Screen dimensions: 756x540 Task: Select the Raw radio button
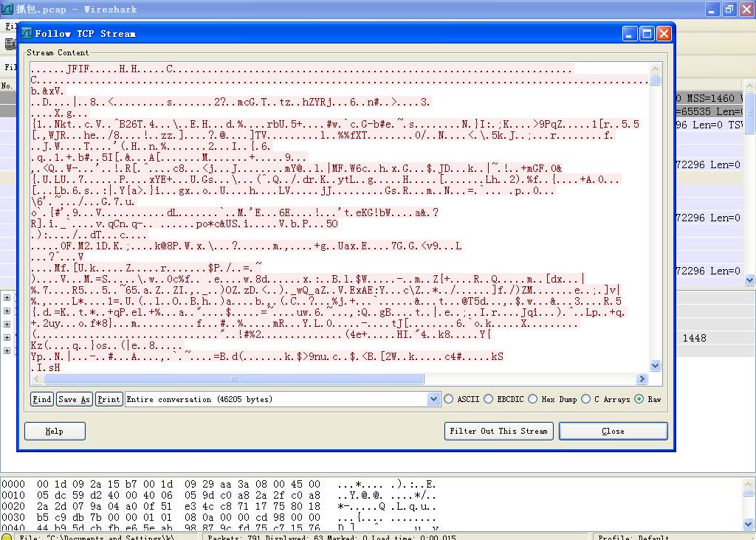639,399
